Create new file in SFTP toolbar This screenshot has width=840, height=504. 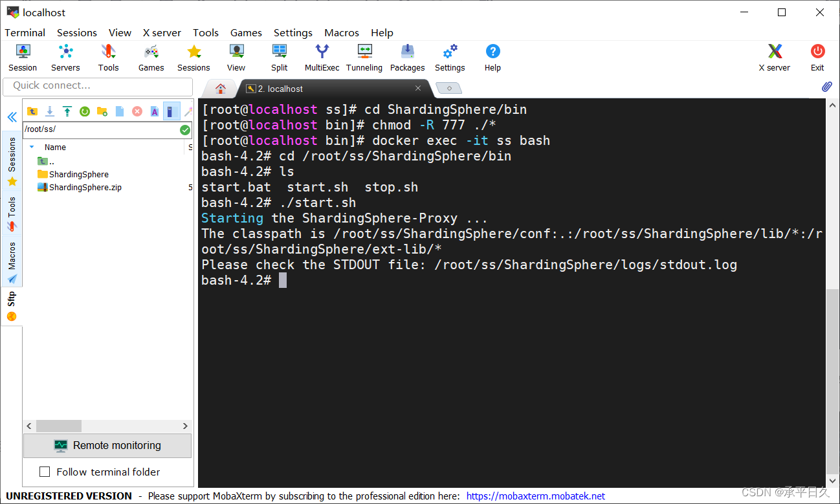[120, 111]
